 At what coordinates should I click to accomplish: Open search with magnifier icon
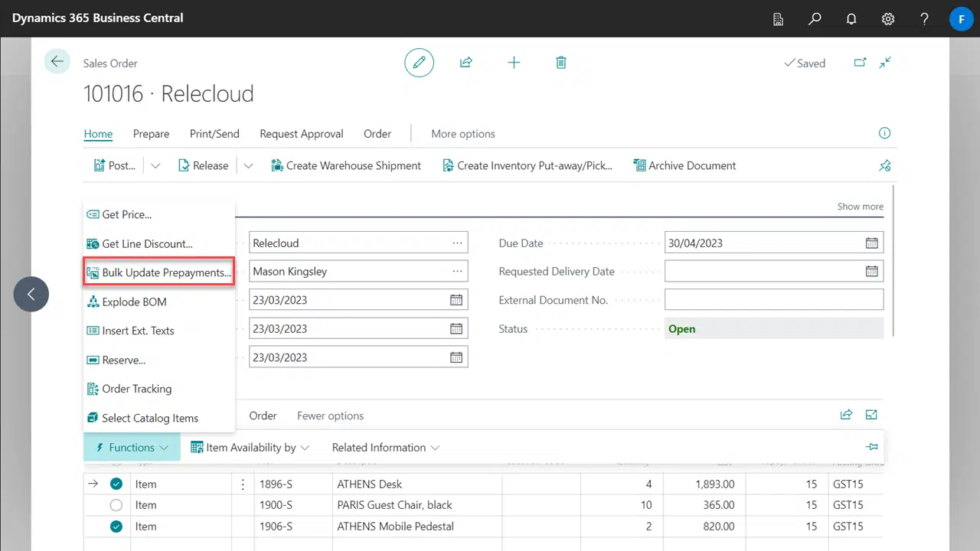(x=815, y=18)
